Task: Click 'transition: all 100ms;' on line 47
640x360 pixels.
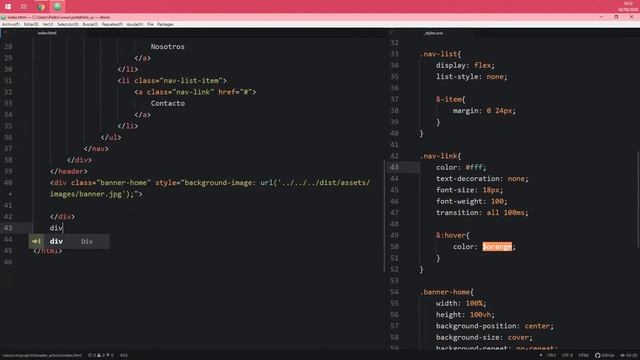Action: (x=482, y=213)
